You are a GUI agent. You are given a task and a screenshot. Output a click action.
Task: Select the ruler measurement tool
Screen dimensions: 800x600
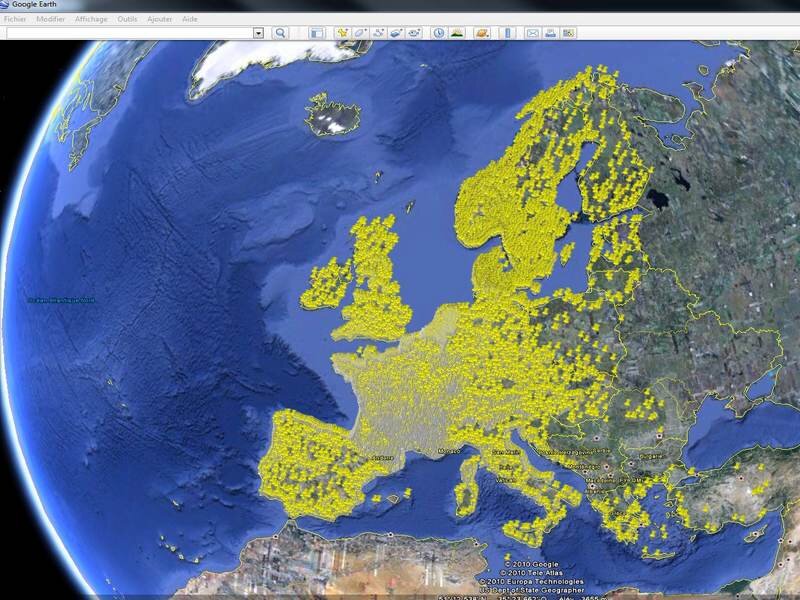(x=507, y=33)
